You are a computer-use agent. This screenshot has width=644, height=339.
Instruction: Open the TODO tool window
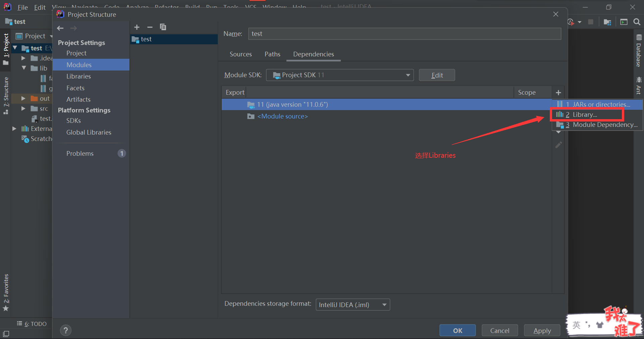[x=32, y=324]
